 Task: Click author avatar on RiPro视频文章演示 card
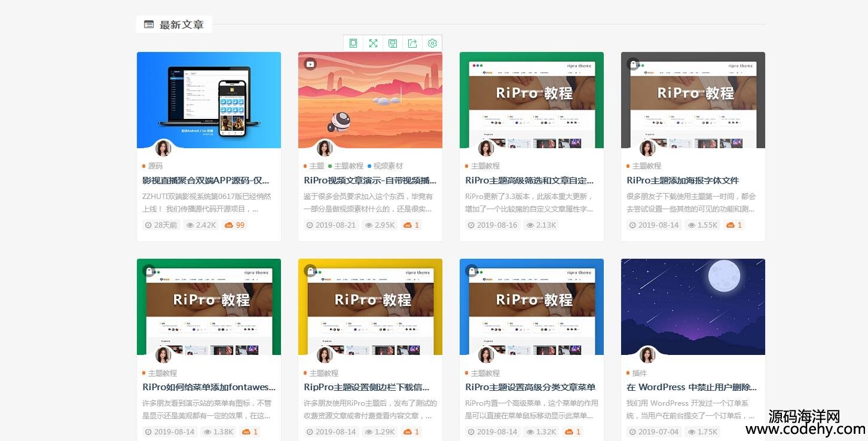[325, 148]
